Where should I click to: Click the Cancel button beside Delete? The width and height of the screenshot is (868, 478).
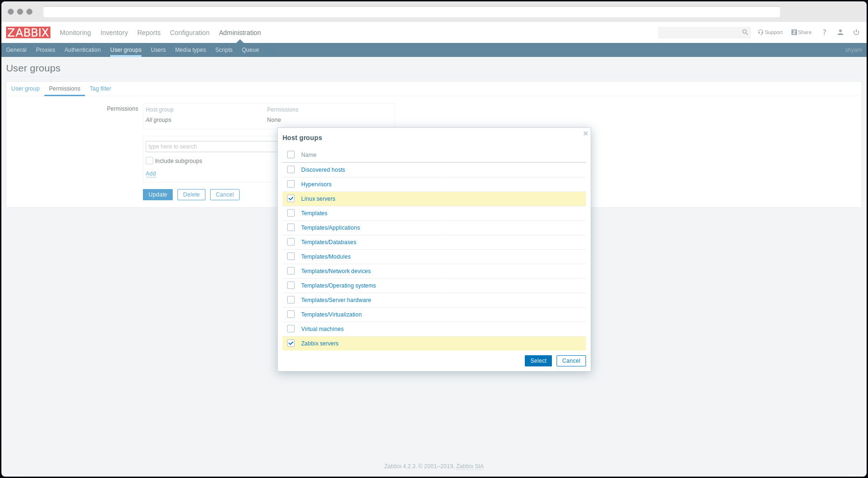coord(225,195)
